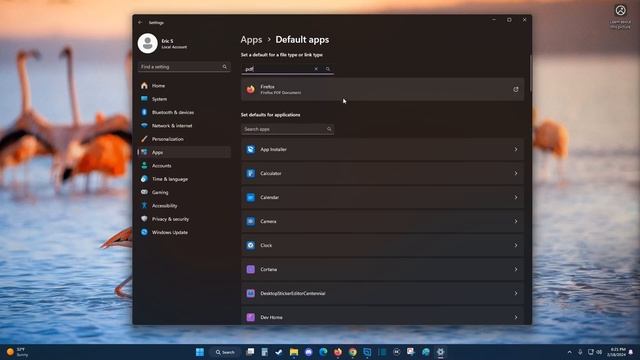Click the Calculator app icon
Image resolution: width=640 pixels, height=360 pixels.
251,173
